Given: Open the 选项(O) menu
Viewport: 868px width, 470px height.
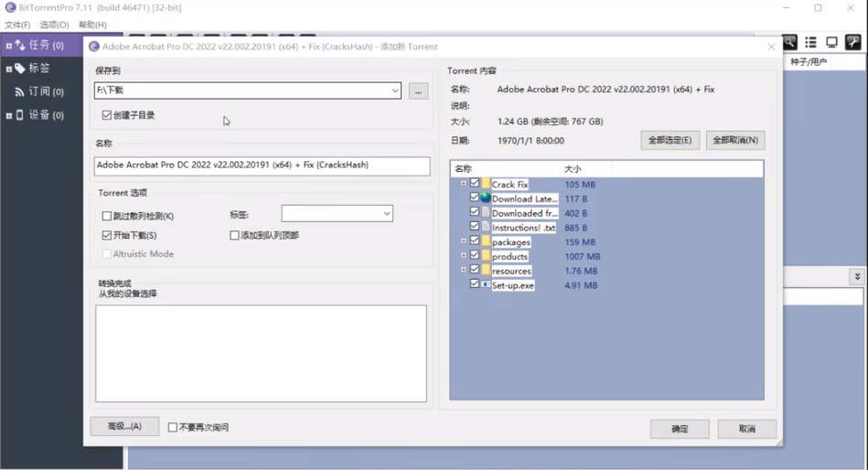Looking at the screenshot, I should click(x=54, y=25).
